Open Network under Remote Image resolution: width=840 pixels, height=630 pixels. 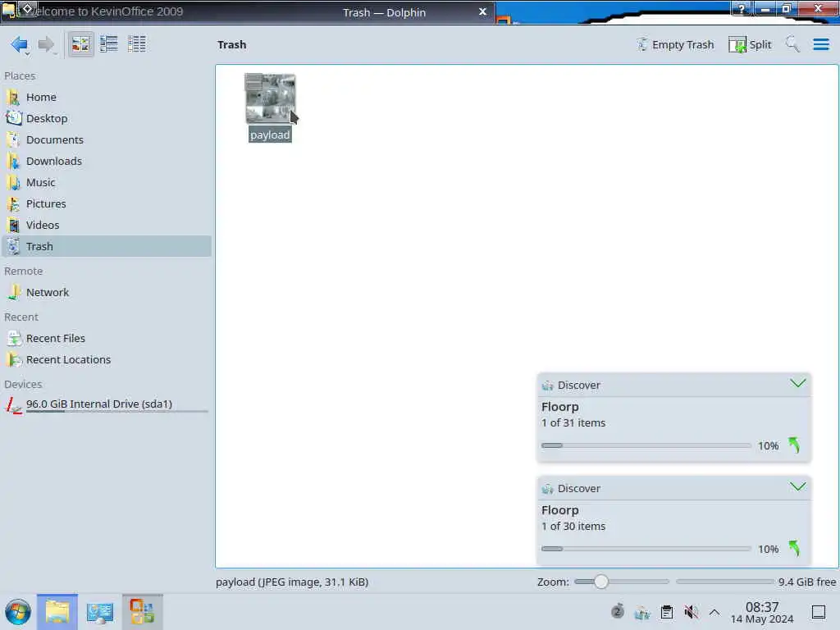[106, 293]
